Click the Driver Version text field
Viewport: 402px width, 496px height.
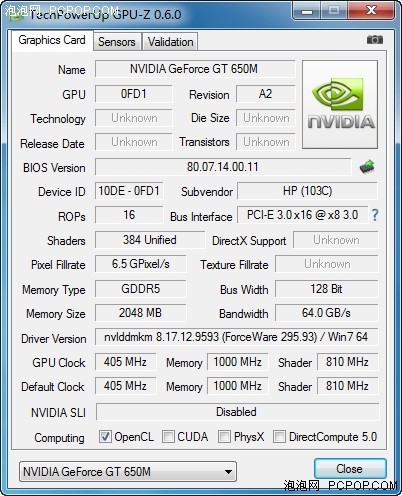tap(237, 337)
